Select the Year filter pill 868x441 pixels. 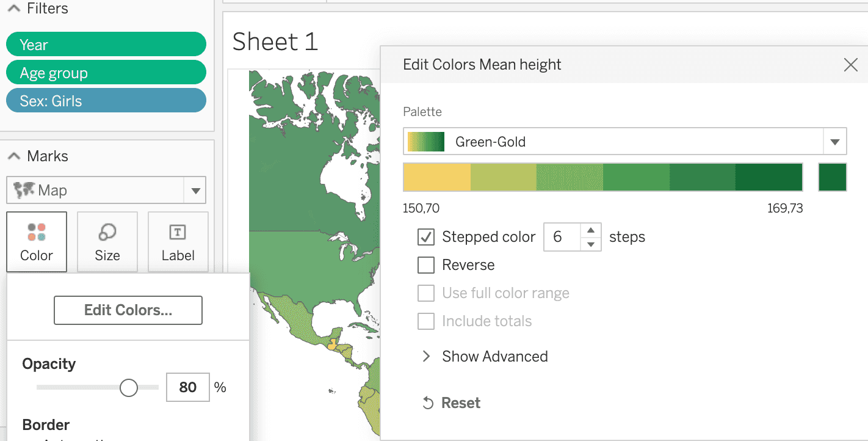click(x=106, y=45)
